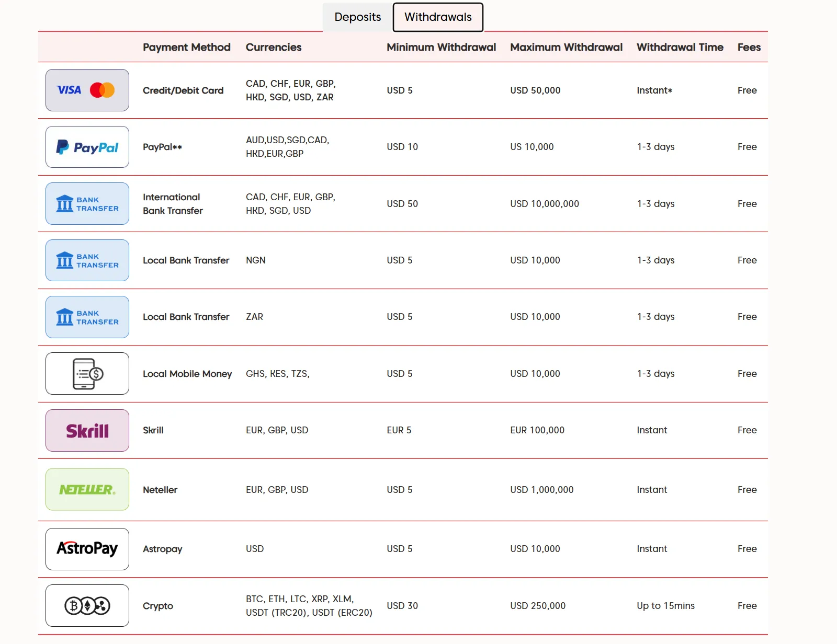Click the Neteller maximum USD 1,000,000
This screenshot has width=837, height=644.
[542, 490]
